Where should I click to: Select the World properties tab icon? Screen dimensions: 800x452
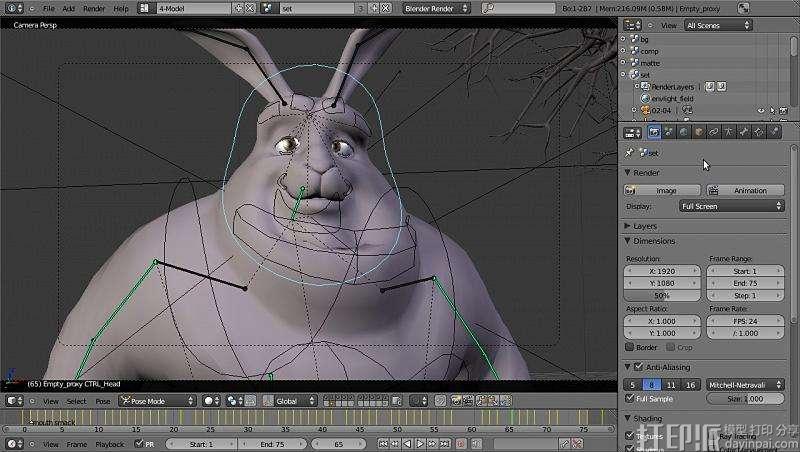684,133
